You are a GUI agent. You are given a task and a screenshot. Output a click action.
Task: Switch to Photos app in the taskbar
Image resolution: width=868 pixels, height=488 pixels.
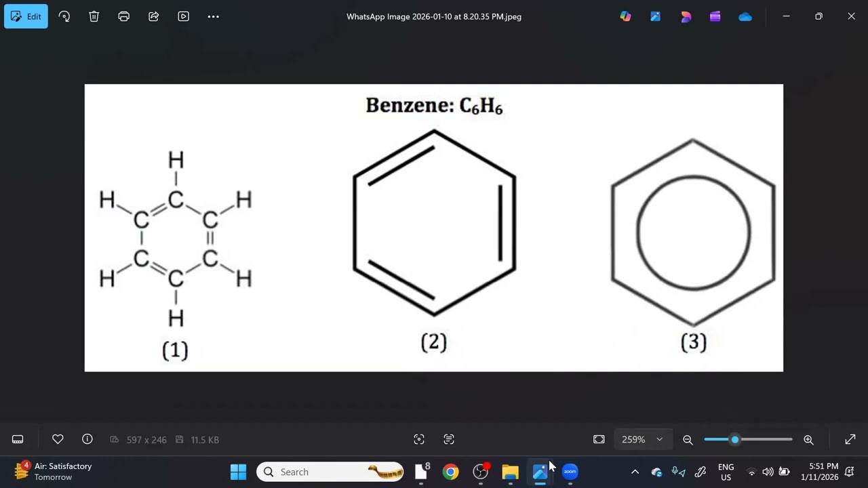click(x=540, y=472)
